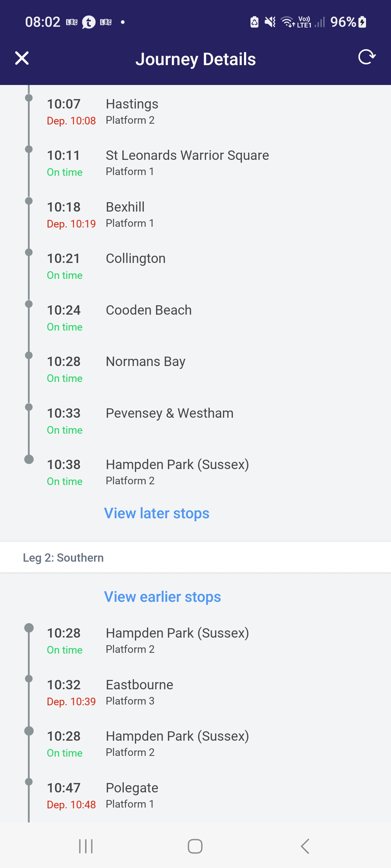Tap Android back navigation arrow
The width and height of the screenshot is (391, 868).
pos(305,846)
